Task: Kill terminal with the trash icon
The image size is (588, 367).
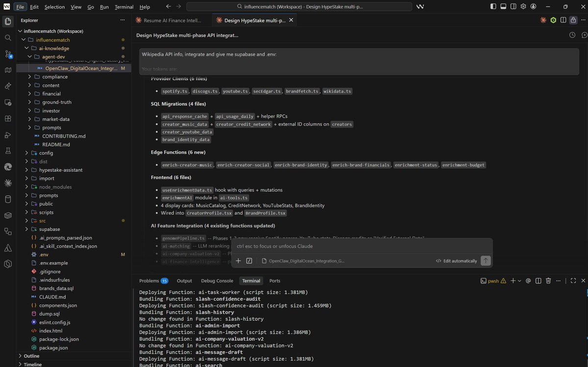Action: [548, 281]
